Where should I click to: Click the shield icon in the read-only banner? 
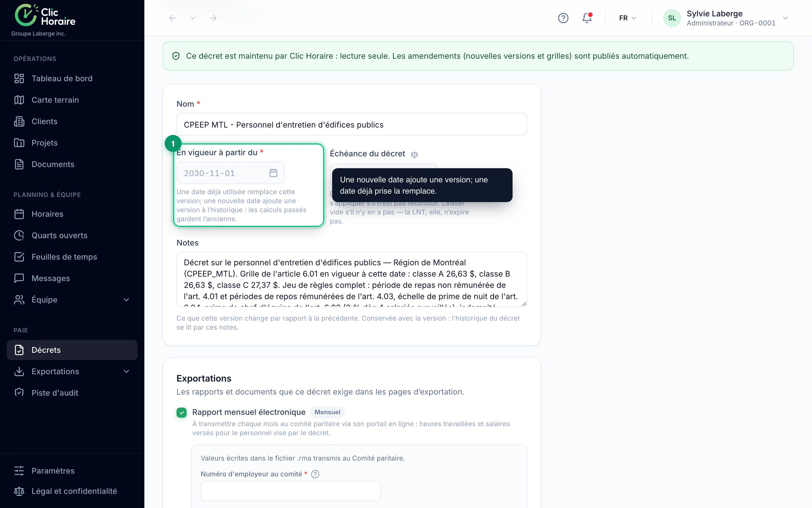pos(176,56)
